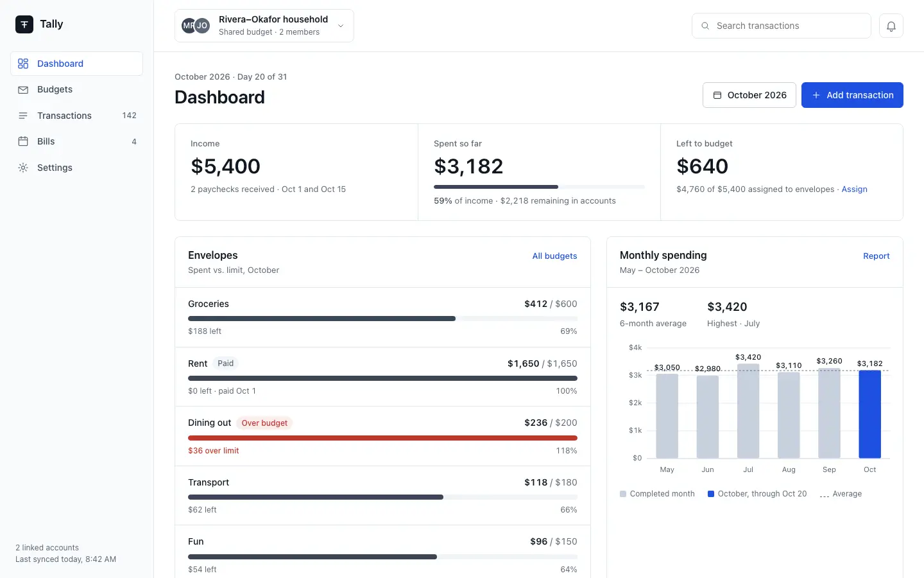Viewport: 924px width, 578px height.
Task: Click the blue October legend swatch
Action: 711,494
